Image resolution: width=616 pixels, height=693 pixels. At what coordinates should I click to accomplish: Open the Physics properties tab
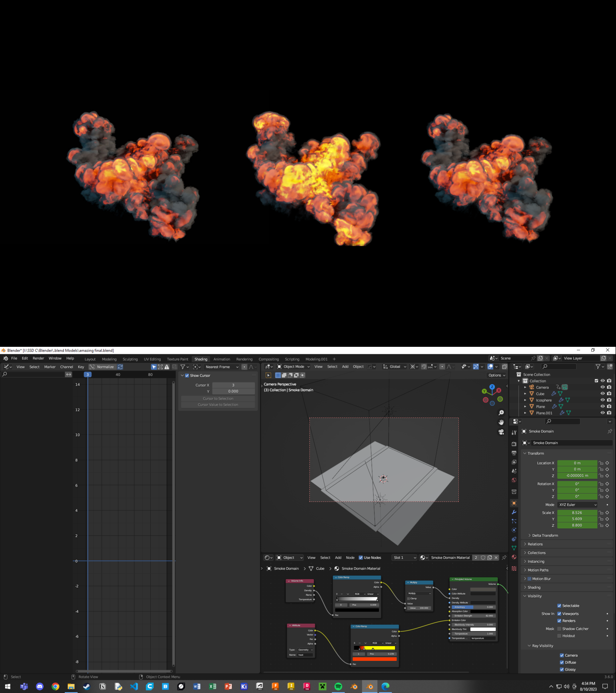tap(514, 530)
